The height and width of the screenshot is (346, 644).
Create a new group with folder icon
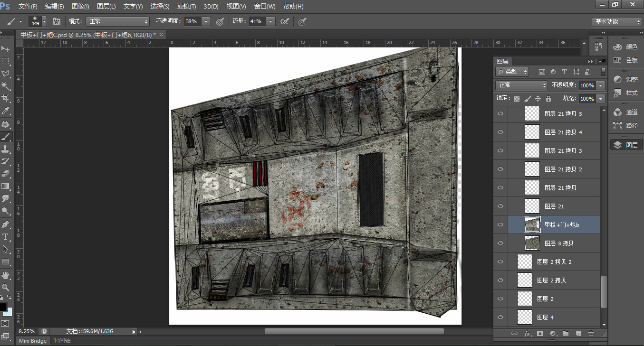[566, 334]
